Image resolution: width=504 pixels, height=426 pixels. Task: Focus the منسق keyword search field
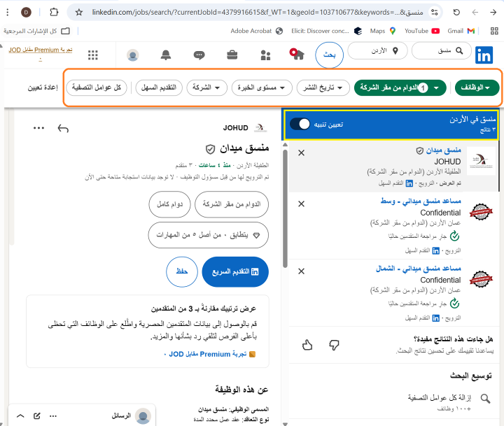point(441,51)
